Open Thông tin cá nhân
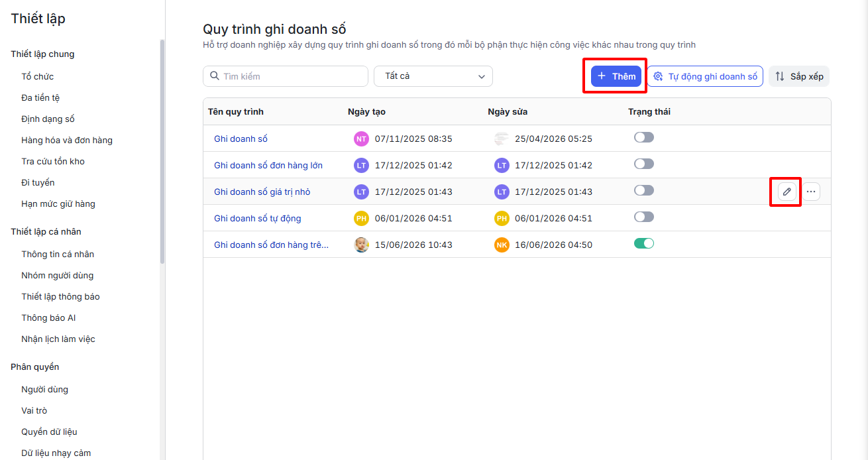 58,254
